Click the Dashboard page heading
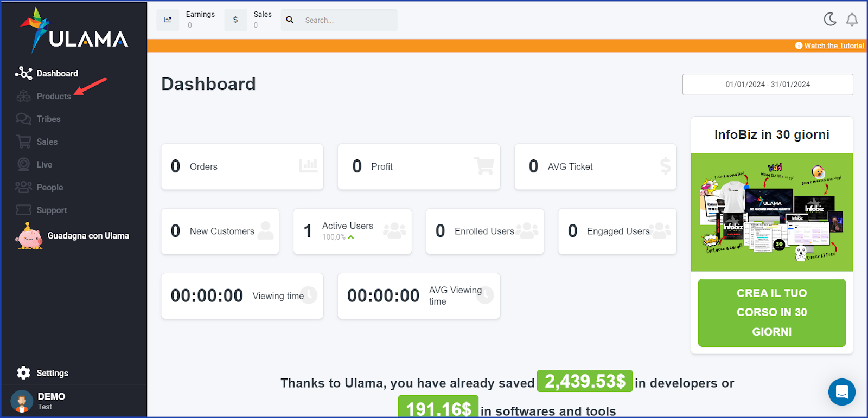Image resolution: width=868 pixels, height=418 pixels. pyautogui.click(x=208, y=84)
